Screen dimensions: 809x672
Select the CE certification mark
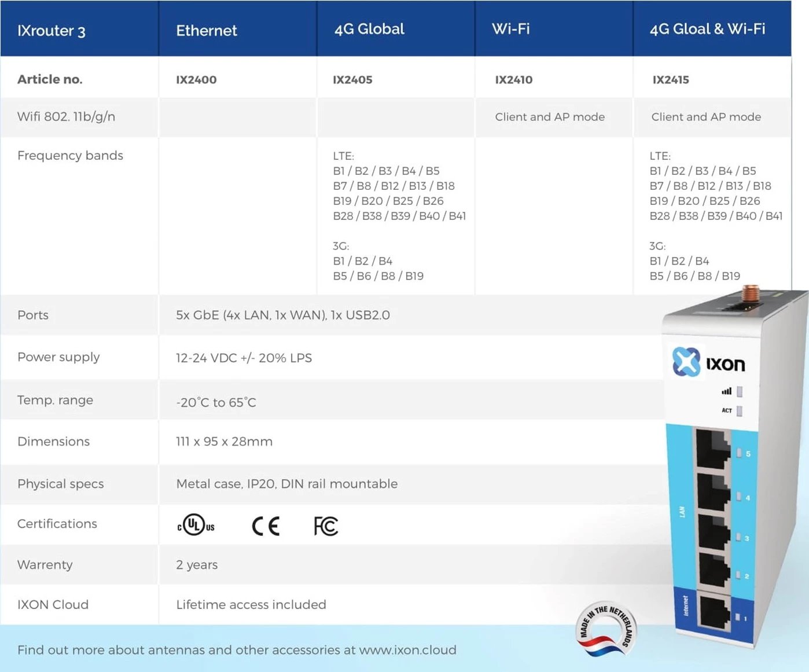pyautogui.click(x=265, y=525)
